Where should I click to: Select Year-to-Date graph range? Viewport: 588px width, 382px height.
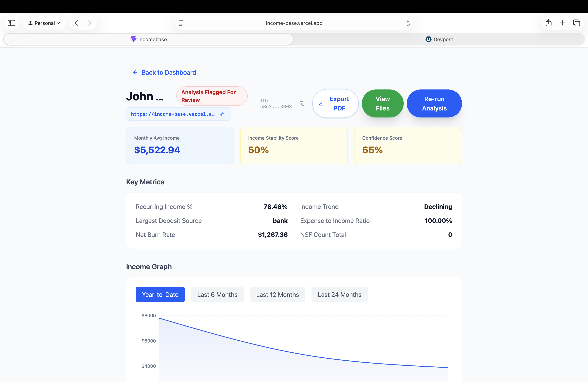(160, 294)
